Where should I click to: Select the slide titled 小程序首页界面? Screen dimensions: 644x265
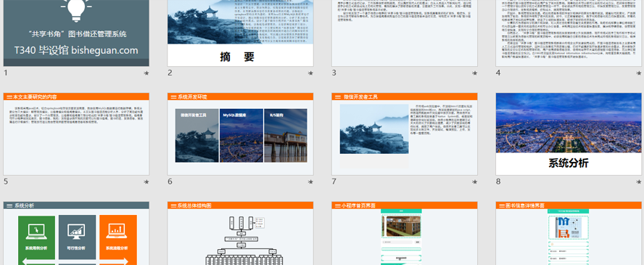pos(405,233)
